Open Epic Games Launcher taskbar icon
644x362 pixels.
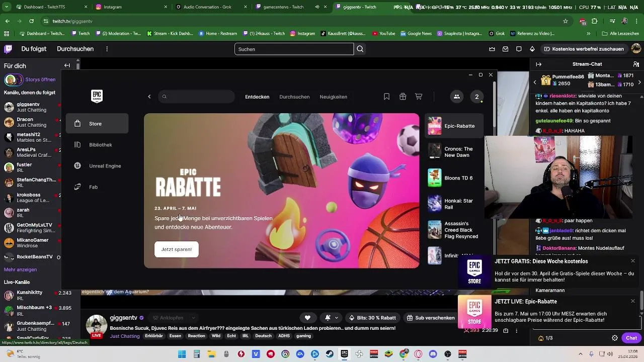[344, 354]
